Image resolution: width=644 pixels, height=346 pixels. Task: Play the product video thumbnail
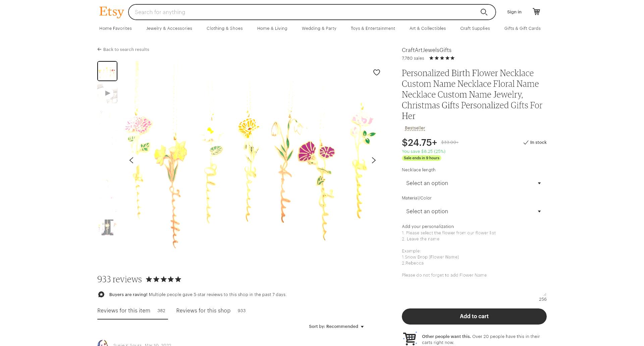click(107, 93)
